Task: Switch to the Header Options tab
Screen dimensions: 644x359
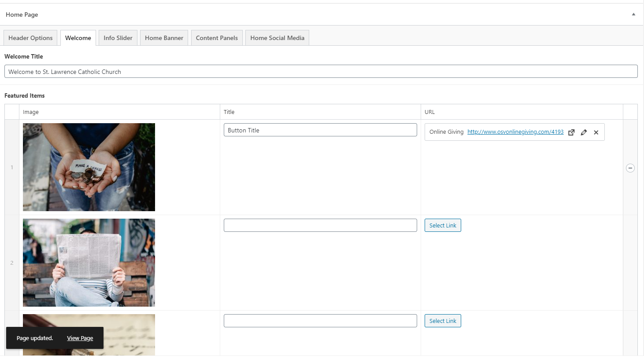Action: coord(30,38)
